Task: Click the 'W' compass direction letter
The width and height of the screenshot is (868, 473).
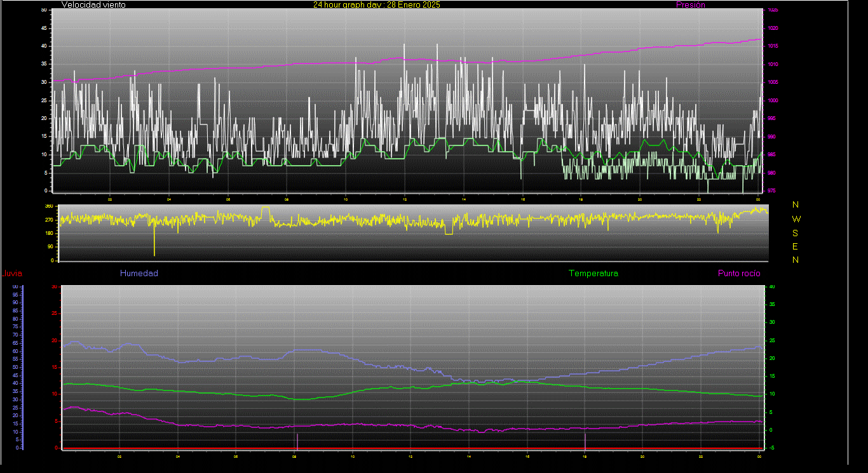Action: [x=797, y=218]
